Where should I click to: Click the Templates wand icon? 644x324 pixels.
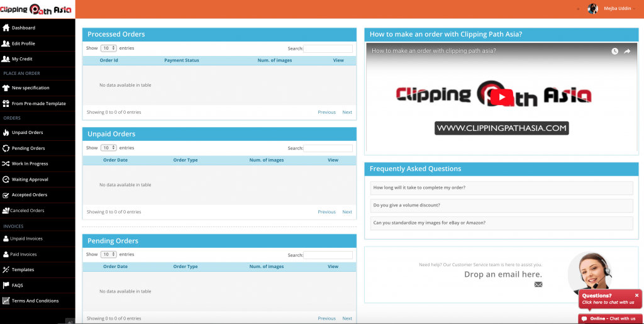tap(6, 270)
